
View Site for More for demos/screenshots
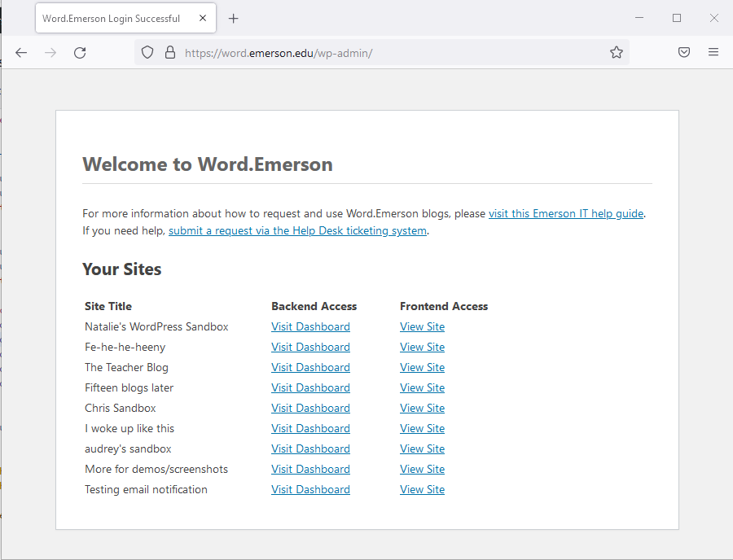point(422,469)
